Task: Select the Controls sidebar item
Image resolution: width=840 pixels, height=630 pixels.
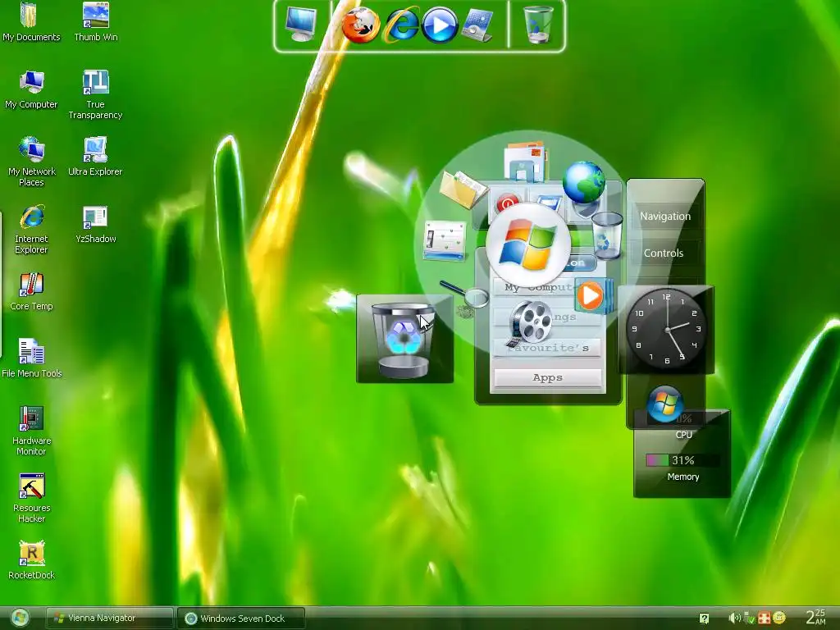Action: point(663,253)
